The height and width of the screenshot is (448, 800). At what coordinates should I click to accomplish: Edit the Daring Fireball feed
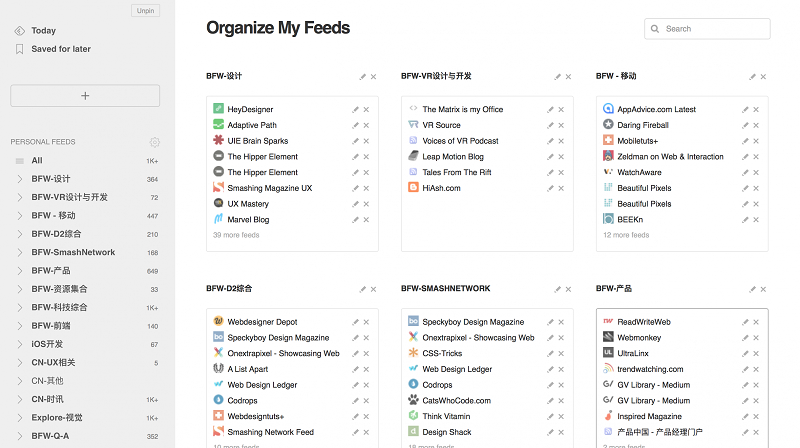tap(745, 126)
